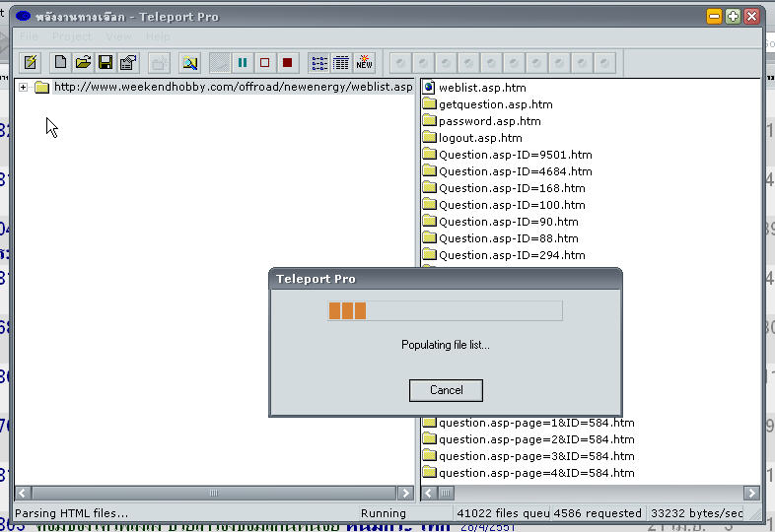Select the password.asp.htm file entry
Viewport: 775px width, 532px height.
(x=489, y=121)
